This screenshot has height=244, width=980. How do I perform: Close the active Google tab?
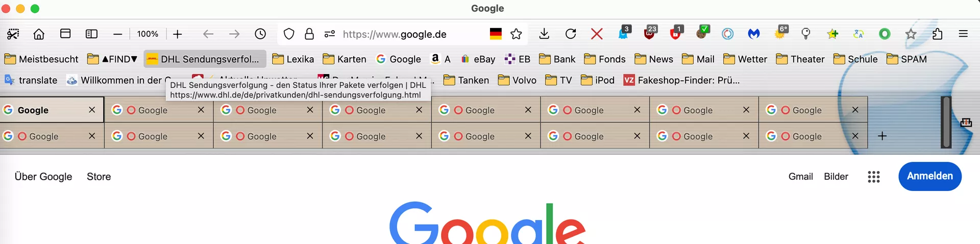(x=92, y=110)
